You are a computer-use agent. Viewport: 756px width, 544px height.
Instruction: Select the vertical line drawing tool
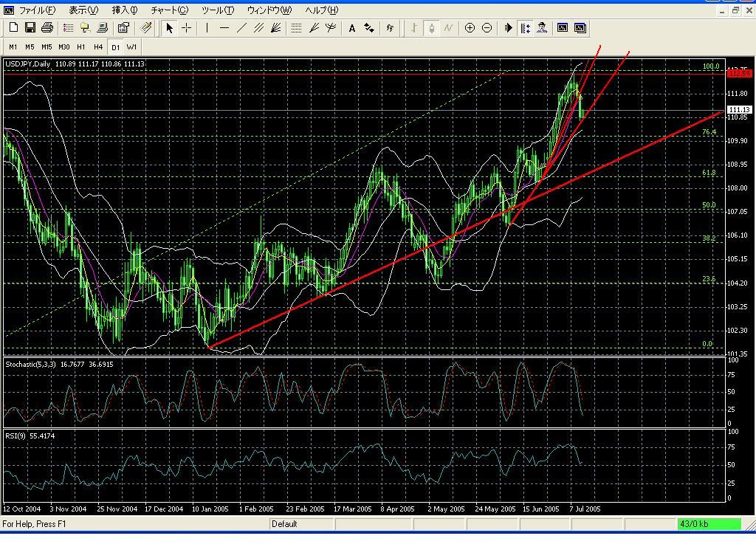click(206, 28)
